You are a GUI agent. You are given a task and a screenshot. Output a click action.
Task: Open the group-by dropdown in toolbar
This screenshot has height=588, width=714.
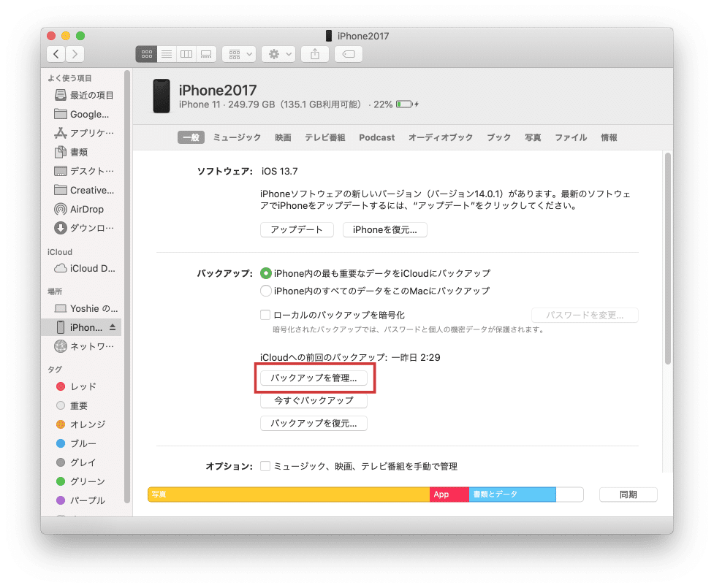(239, 54)
